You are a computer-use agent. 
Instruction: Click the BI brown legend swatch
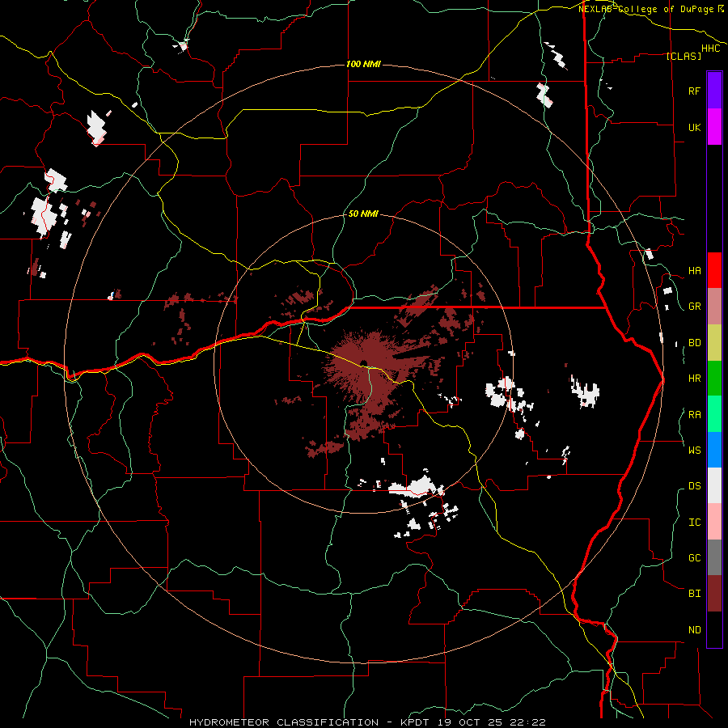coord(714,594)
